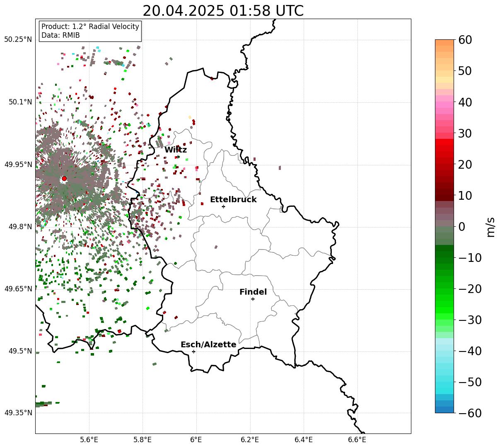Click the 5.6°E longitude tick label

pyautogui.click(x=89, y=440)
